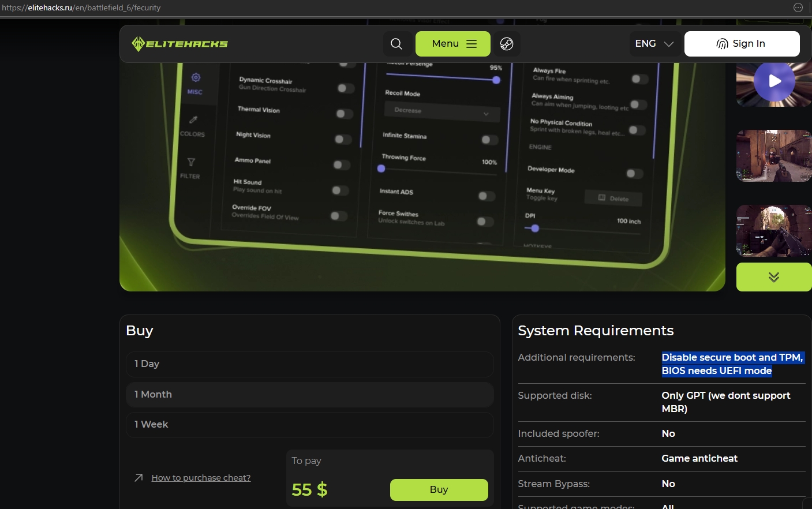This screenshot has width=812, height=509.
Task: Pick the 1 Week subscription option
Action: 309,425
